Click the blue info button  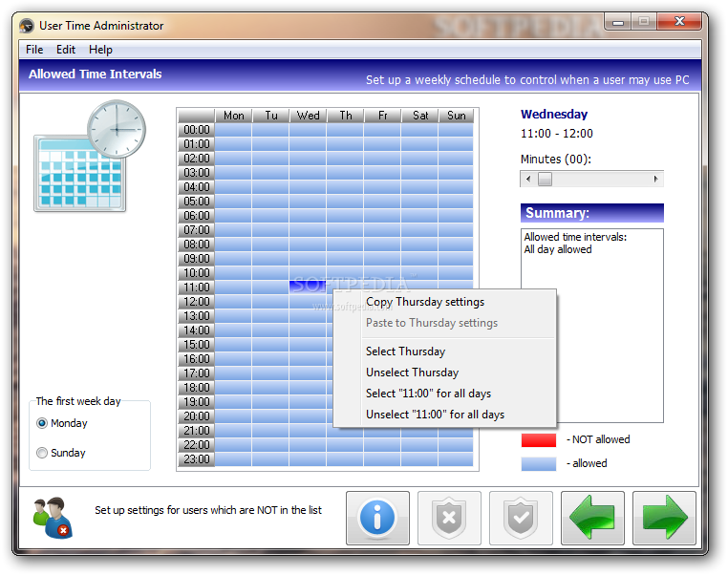coord(377,518)
